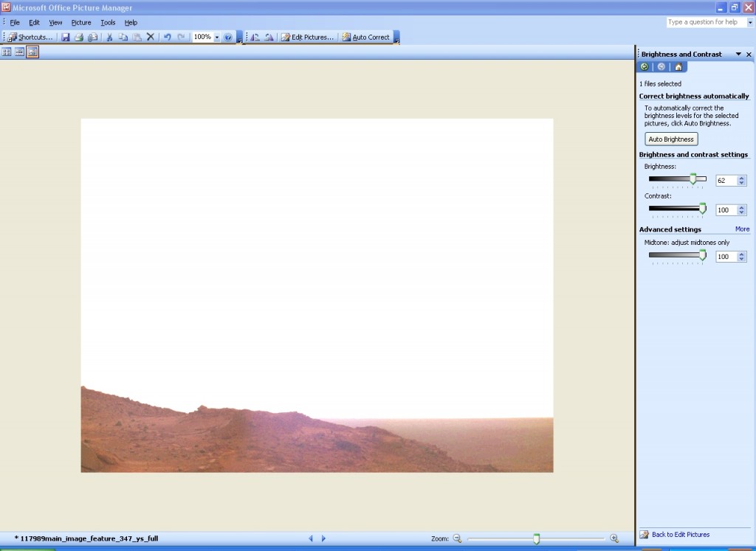Viewport: 756px width, 551px height.
Task: Switch to Thumbnail view
Action: pyautogui.click(x=7, y=52)
